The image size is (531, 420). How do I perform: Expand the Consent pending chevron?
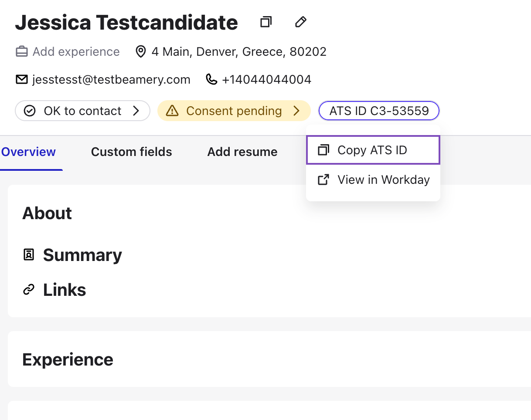tap(296, 111)
